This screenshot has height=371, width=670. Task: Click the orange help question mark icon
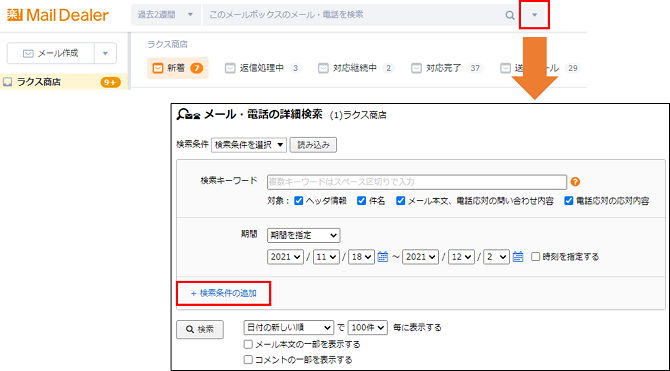(576, 182)
